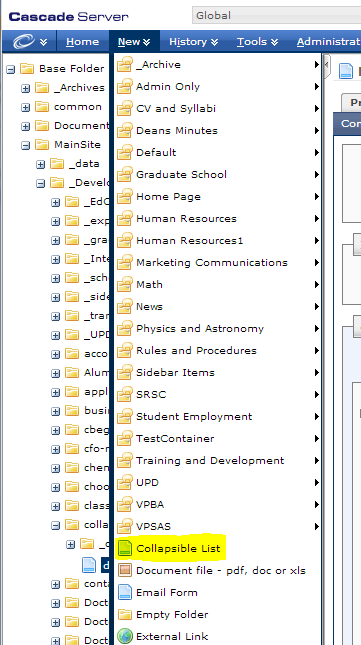361x645 pixels.
Task: Go to the Home link
Action: coord(82,42)
